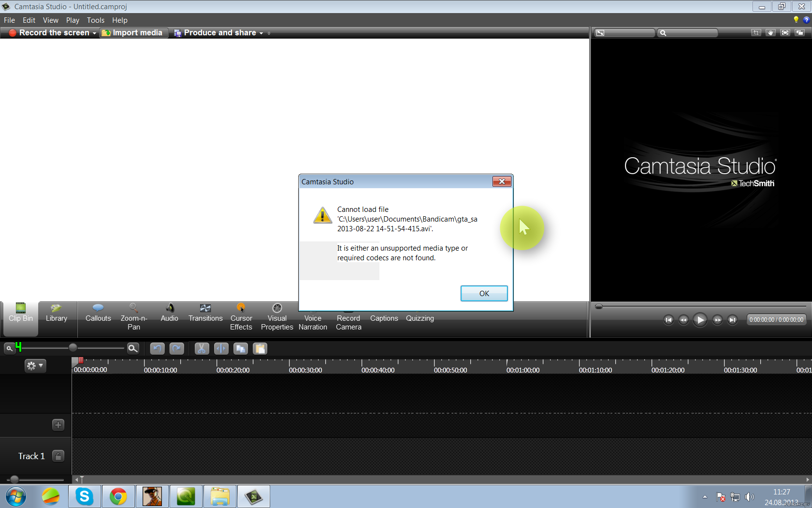Click the Undo button

pyautogui.click(x=157, y=348)
